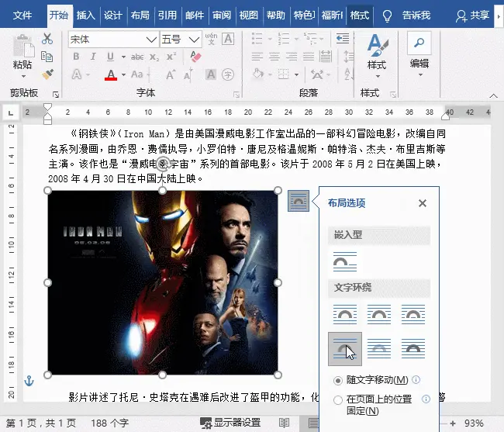
Task: Toggle superscript formatting
Action: coord(171,57)
